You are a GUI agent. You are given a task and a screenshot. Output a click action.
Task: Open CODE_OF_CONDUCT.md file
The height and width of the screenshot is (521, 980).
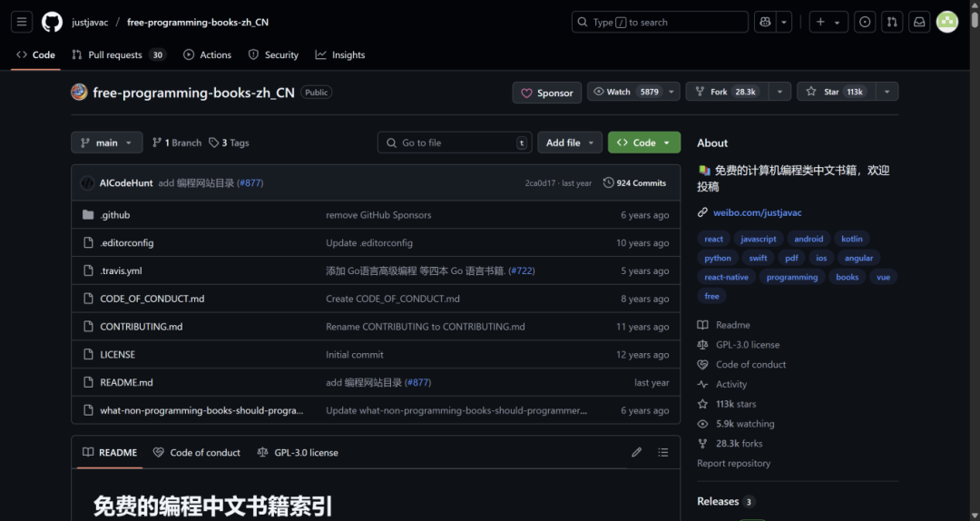click(x=152, y=299)
